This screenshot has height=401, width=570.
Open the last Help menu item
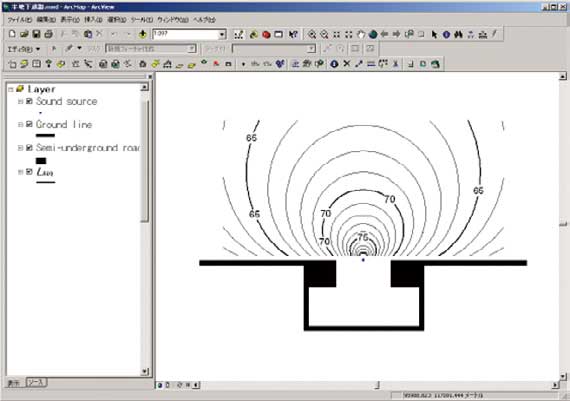pos(204,20)
